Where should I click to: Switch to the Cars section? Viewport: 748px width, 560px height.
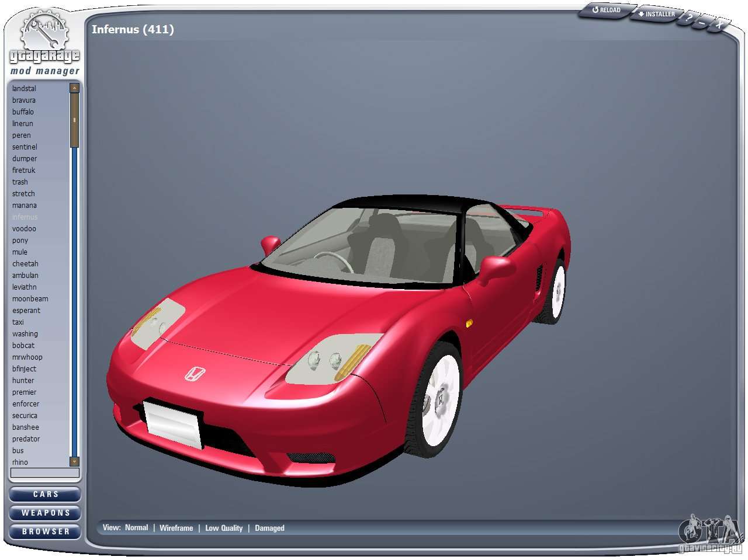coord(45,495)
